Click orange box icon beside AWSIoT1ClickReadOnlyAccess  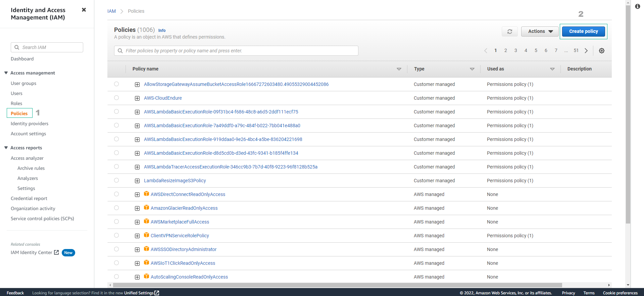click(146, 262)
